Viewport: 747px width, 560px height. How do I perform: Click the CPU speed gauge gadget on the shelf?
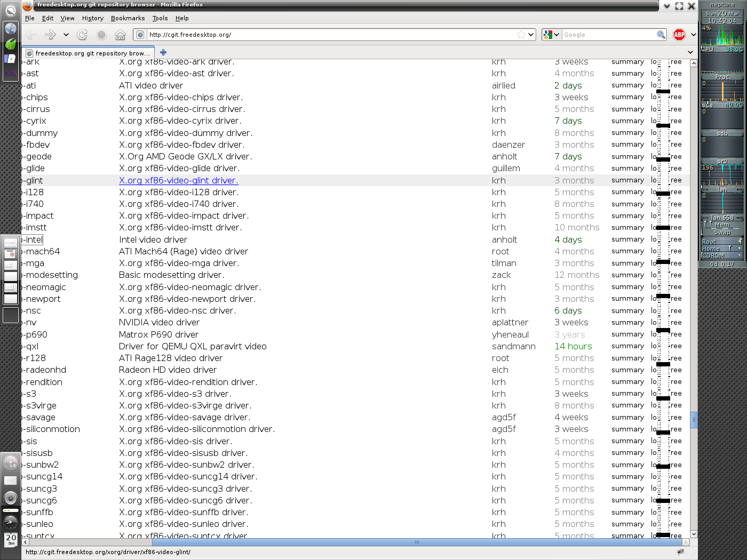tap(11, 462)
